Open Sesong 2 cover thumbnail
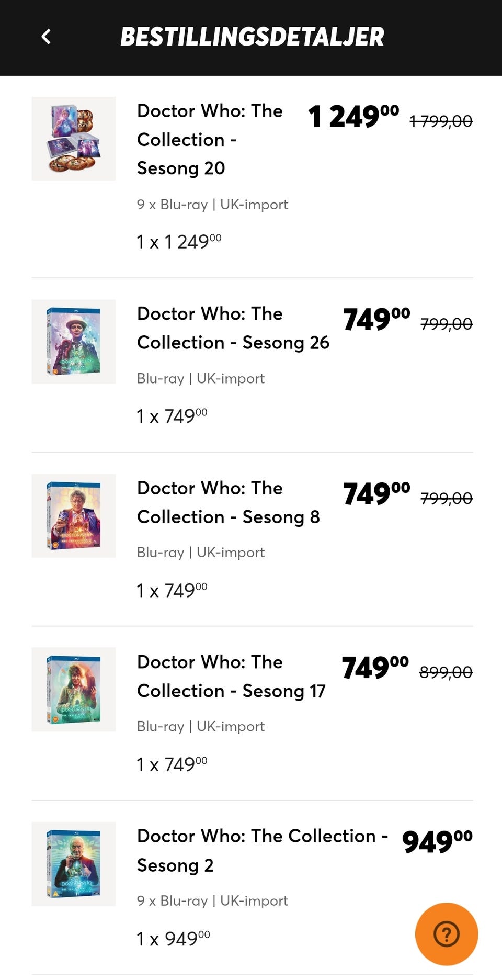The width and height of the screenshot is (502, 980). click(74, 864)
